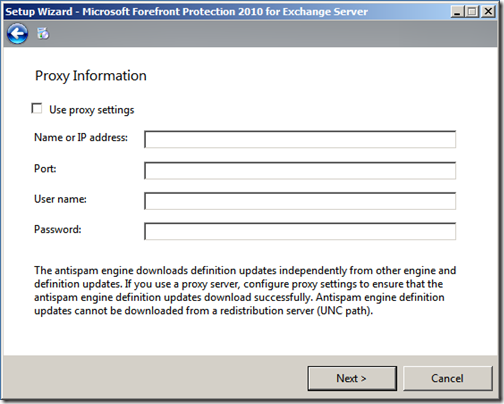Focus the Name or IP address field
504x404 pixels.
pyautogui.click(x=300, y=139)
